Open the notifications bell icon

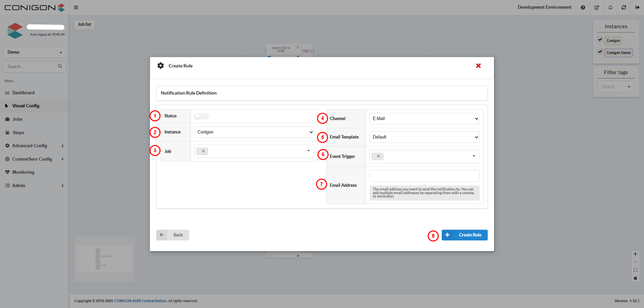[x=610, y=7]
